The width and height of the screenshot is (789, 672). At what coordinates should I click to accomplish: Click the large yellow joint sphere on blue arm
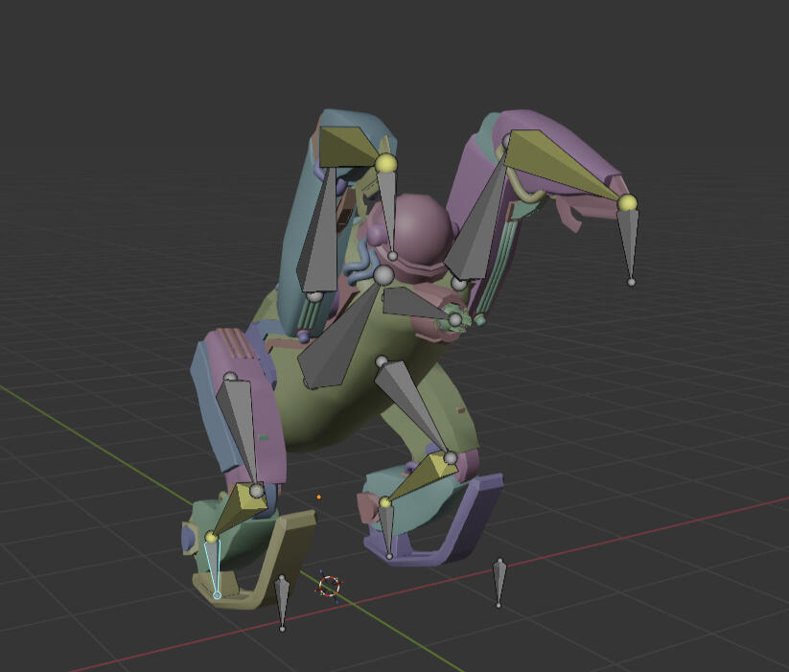point(386,164)
